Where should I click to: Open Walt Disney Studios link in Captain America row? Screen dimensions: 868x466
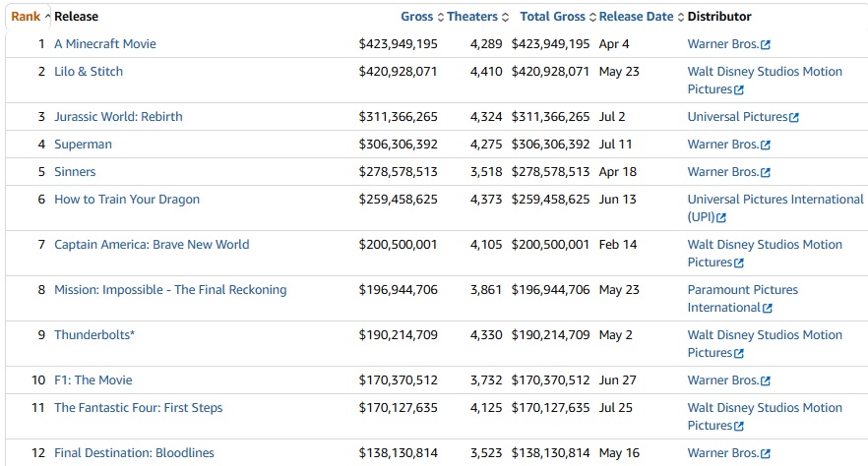click(765, 254)
